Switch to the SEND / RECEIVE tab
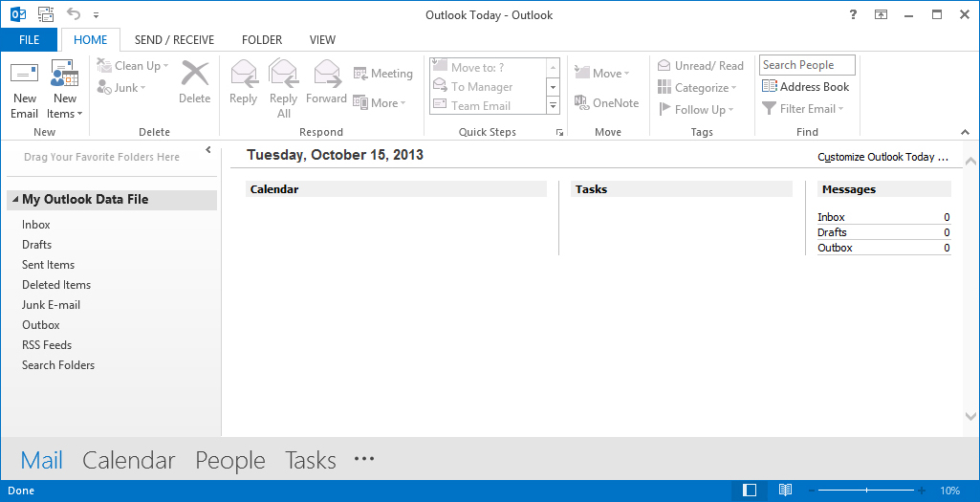Image resolution: width=980 pixels, height=502 pixels. click(x=174, y=40)
